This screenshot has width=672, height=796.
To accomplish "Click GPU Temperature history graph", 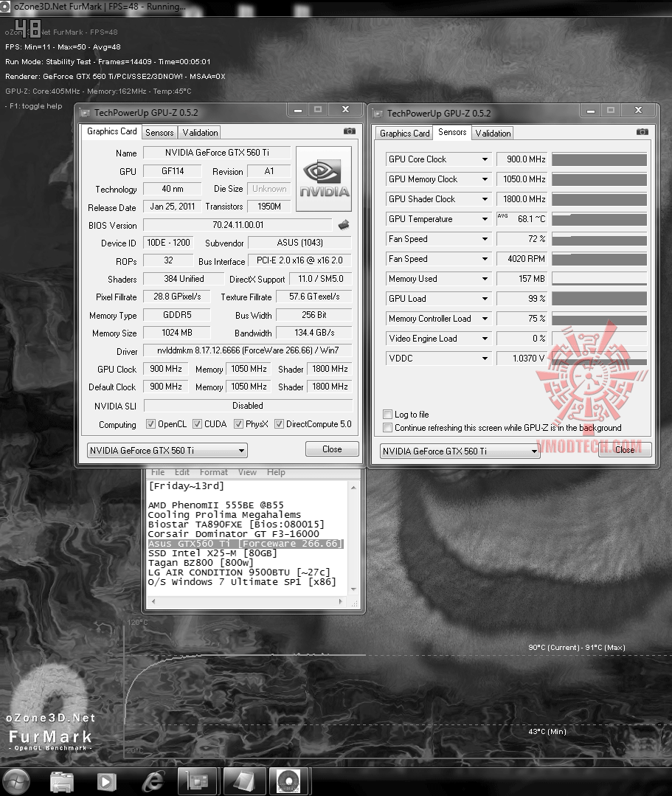I will 599,219.
